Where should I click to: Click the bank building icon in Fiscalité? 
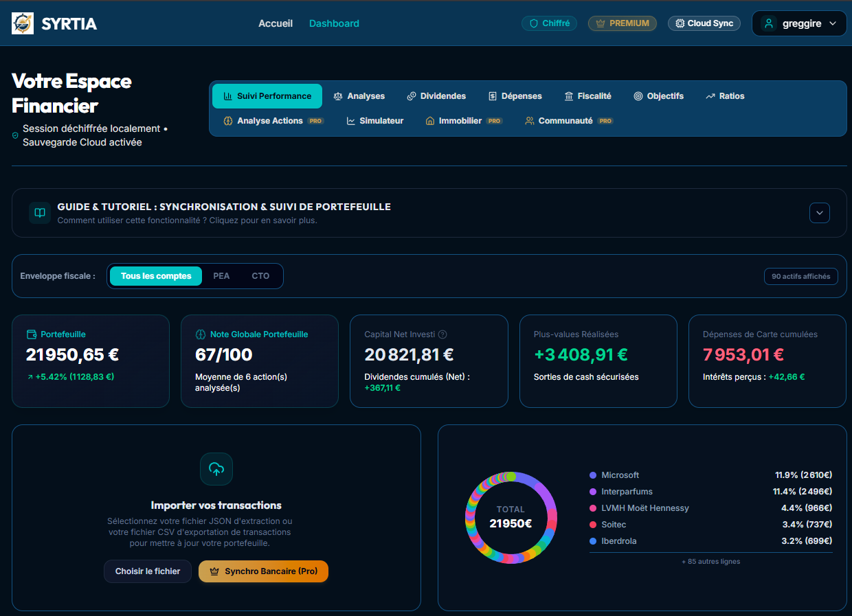[x=569, y=96]
